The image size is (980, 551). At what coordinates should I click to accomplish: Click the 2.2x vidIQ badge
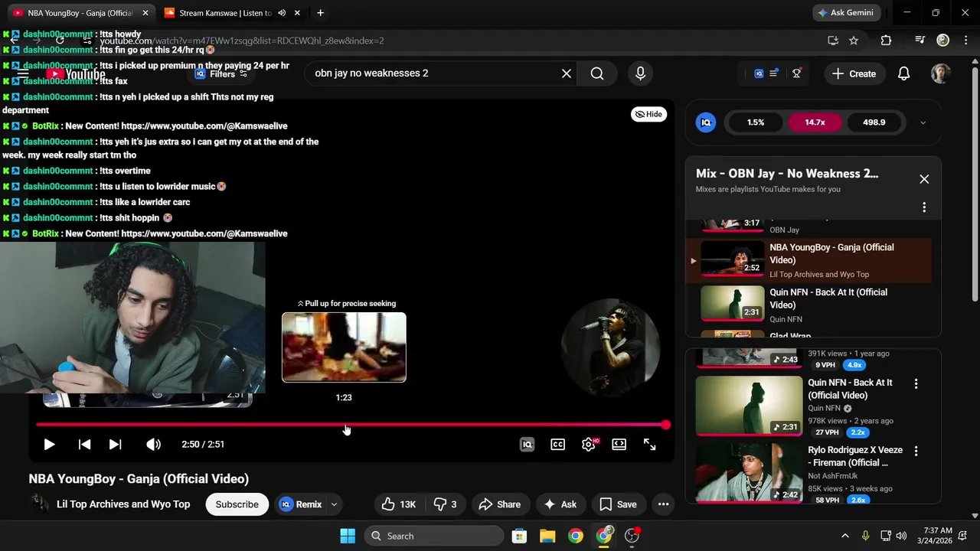pos(857,432)
